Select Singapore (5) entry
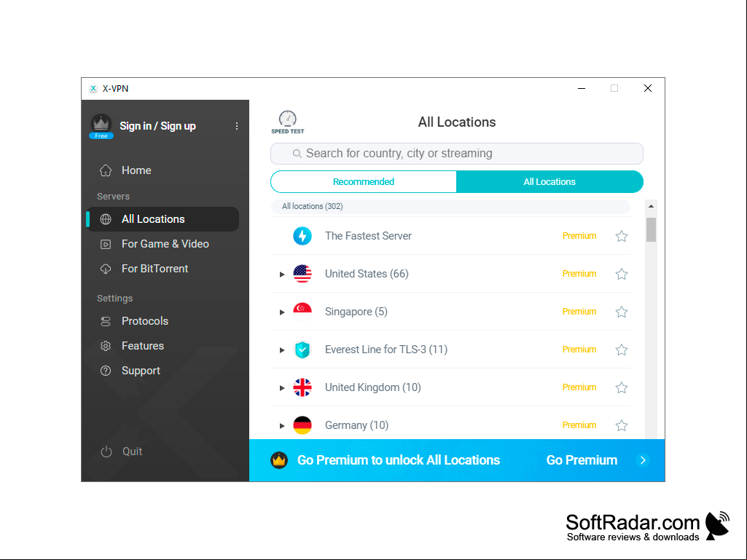Screen dimensions: 747x560 click(x=356, y=312)
